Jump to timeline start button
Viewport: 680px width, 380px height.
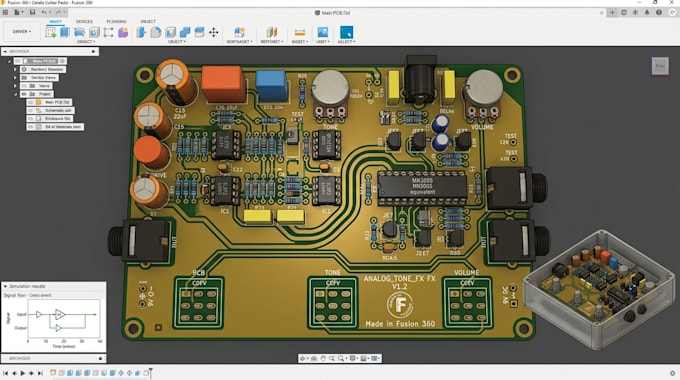tap(5, 373)
